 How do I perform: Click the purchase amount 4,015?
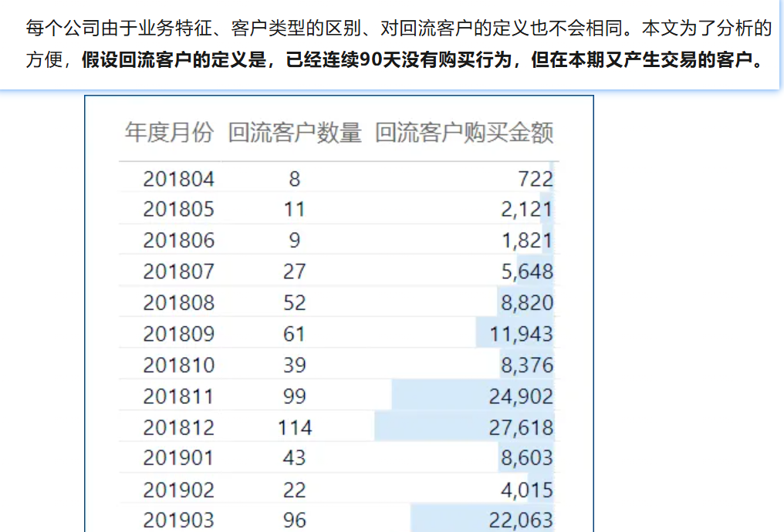(527, 490)
